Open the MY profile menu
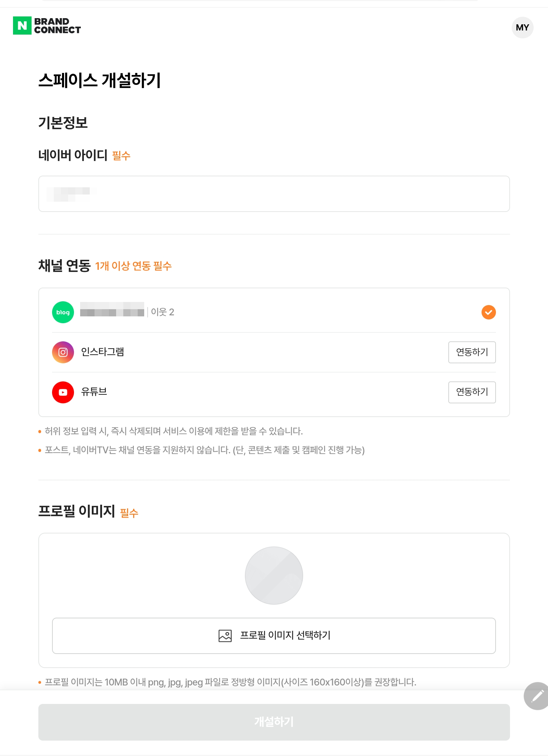Screen dimensions: 548x756 click(x=522, y=27)
